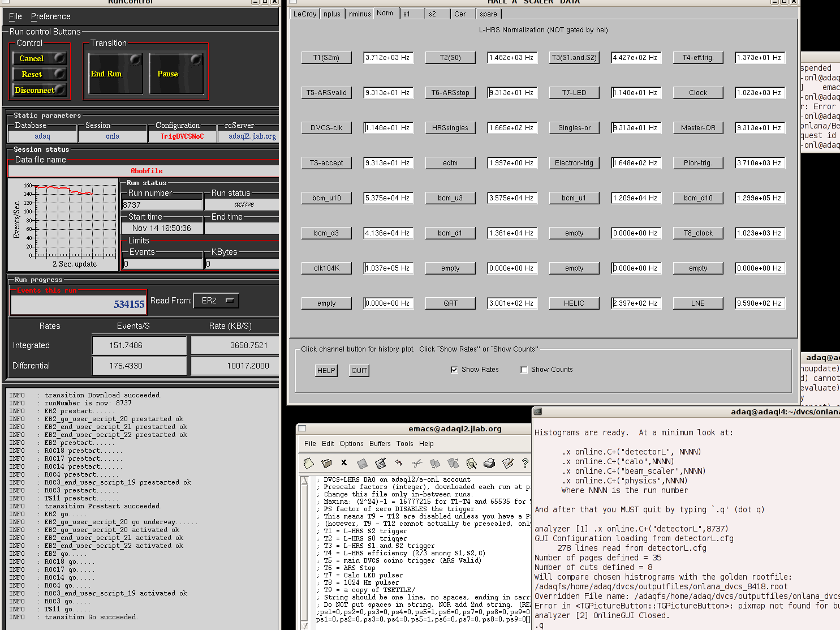Click the Electron-trig channel button
This screenshot has width=840, height=630.
tap(574, 162)
